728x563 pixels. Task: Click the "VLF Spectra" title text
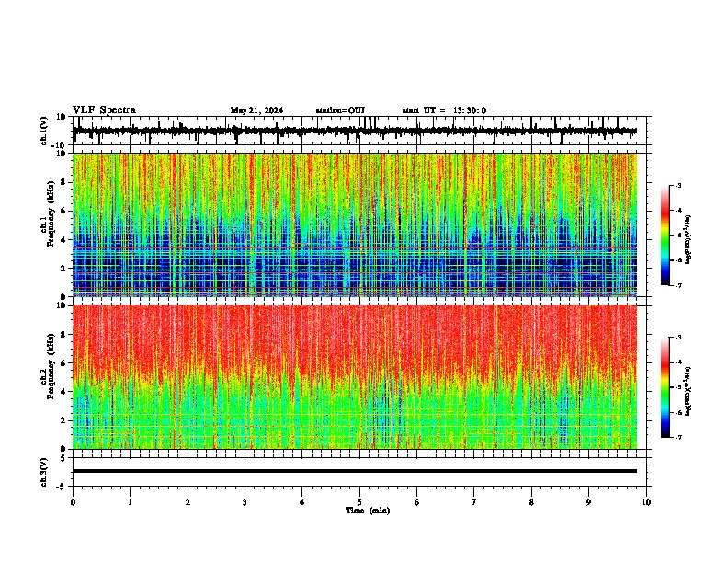coord(104,110)
